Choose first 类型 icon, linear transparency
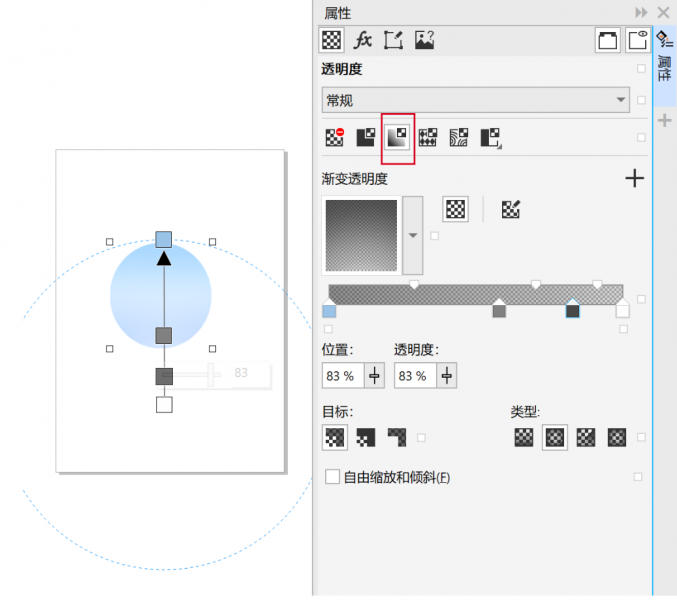 [524, 438]
